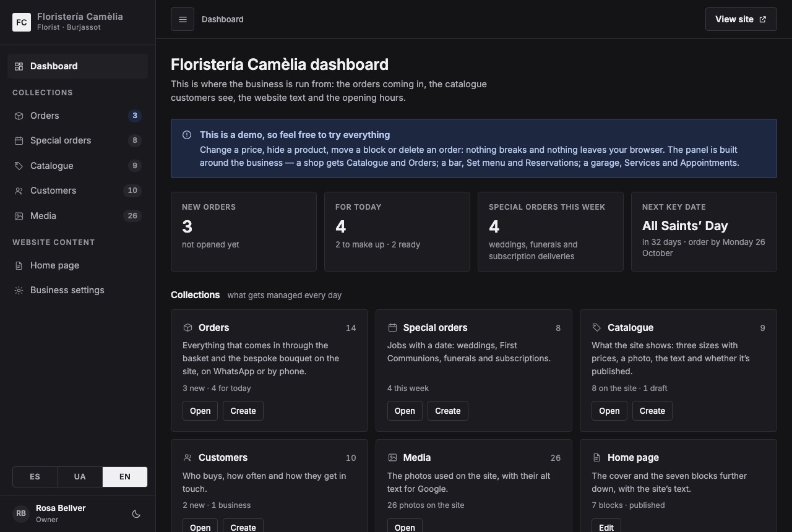
Task: Click the Dashboard grid icon in the sidebar
Action: 19,66
